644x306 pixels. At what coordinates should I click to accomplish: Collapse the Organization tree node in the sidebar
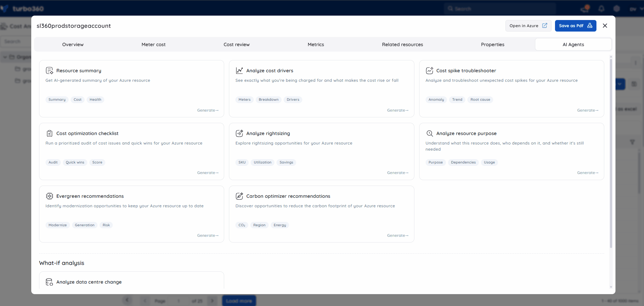(x=5, y=57)
